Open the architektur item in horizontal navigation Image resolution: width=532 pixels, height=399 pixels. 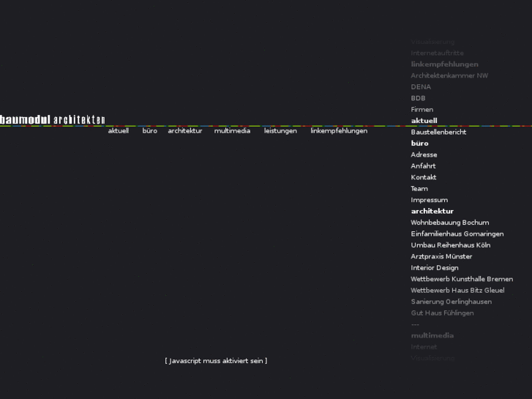(x=185, y=131)
